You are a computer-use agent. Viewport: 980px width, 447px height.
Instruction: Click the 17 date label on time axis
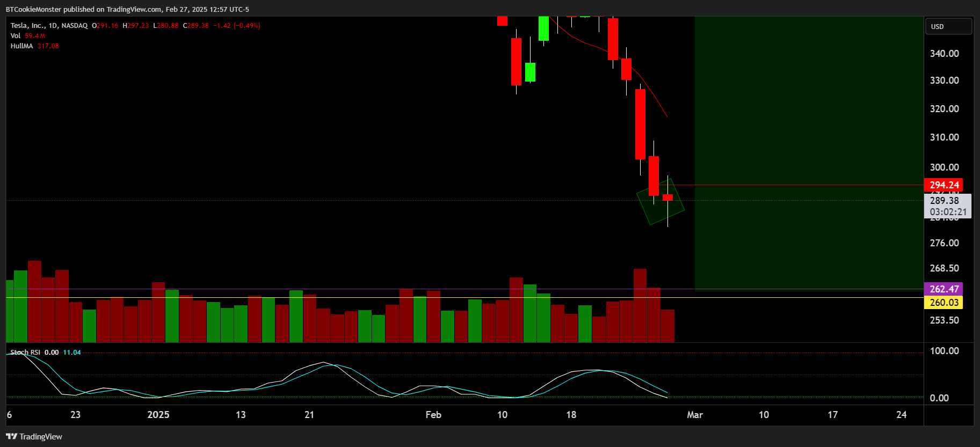tap(832, 414)
